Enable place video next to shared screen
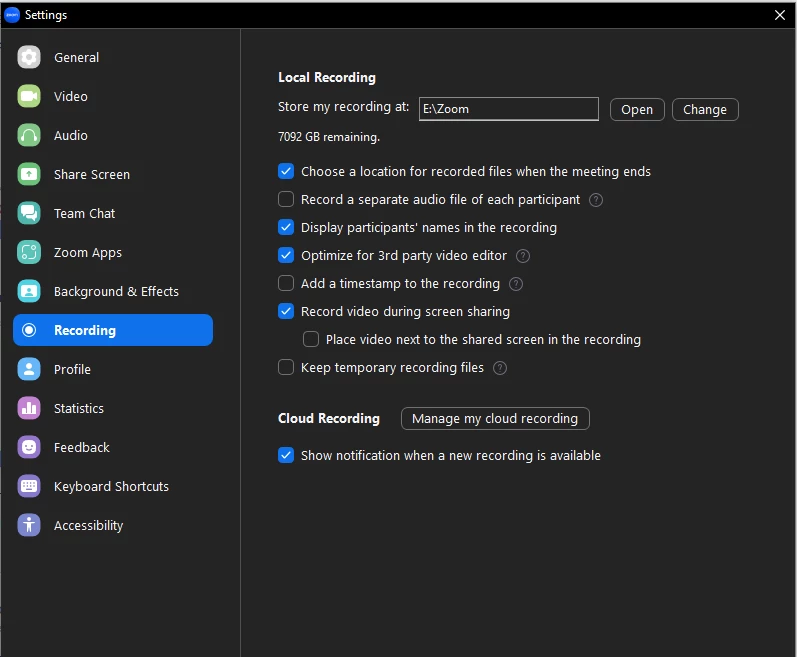 tap(311, 339)
